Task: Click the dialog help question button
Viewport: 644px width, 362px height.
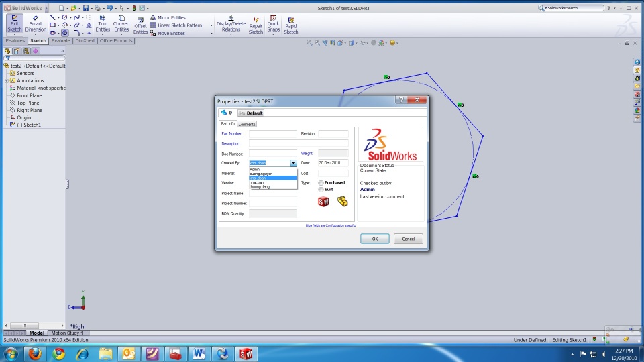Action: click(401, 100)
